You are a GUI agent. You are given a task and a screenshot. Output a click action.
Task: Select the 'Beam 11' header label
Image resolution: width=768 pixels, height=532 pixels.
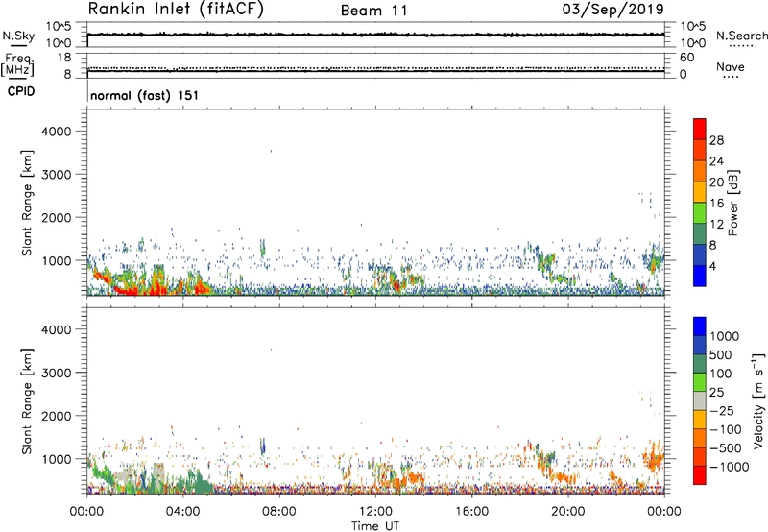point(374,11)
